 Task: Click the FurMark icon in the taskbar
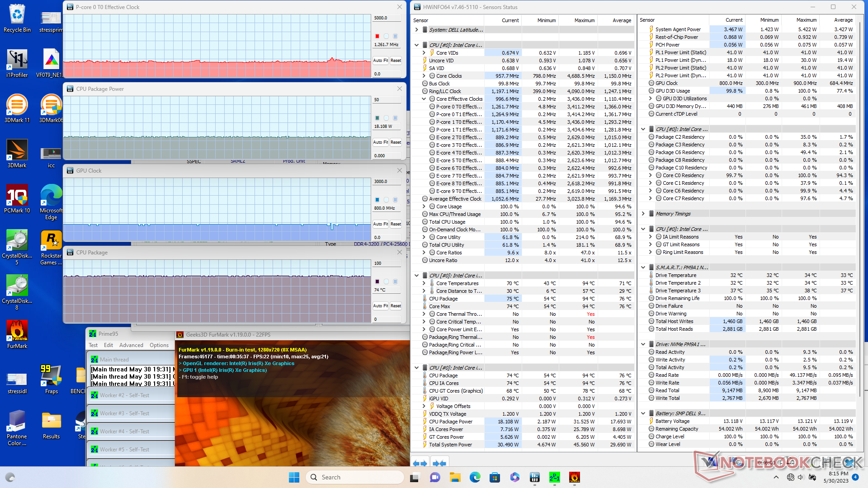pos(575,477)
